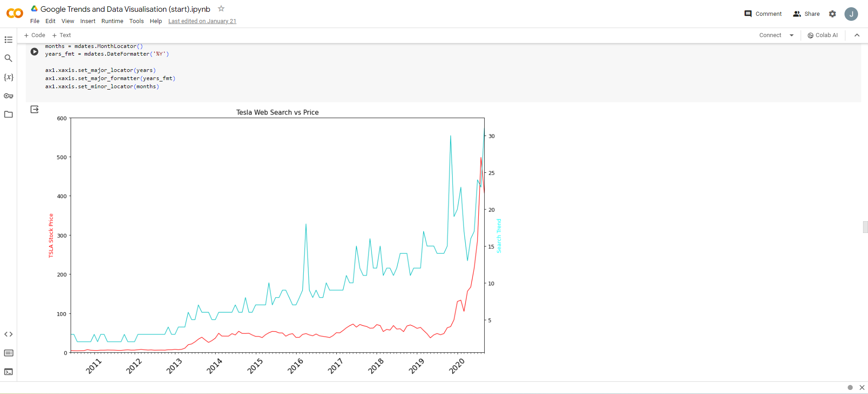Image resolution: width=868 pixels, height=394 pixels.
Task: Run the code cell
Action: [34, 52]
